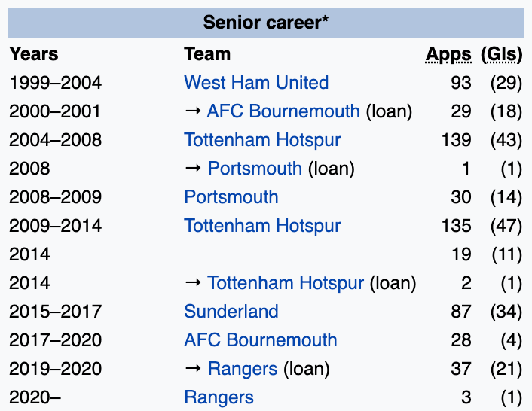
Task: Click the 139 appearances value
Action: click(457, 140)
